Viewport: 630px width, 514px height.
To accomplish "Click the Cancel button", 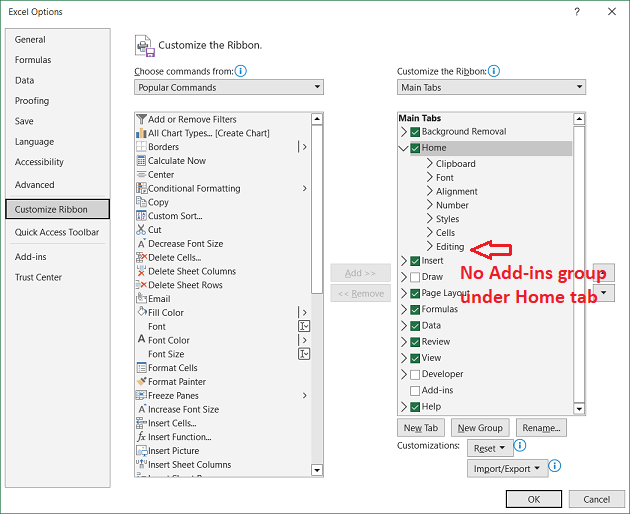I will click(597, 499).
